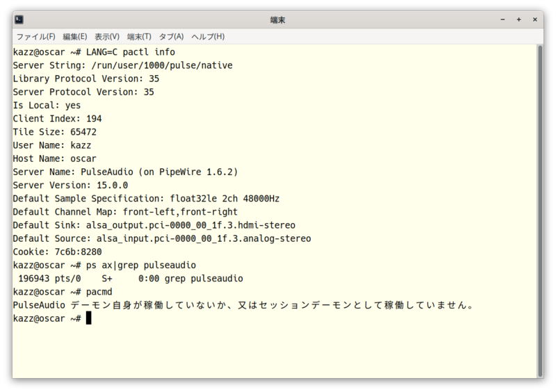Click the 'Server Name: PulseAudio (on PipeWire 1.6.2)' line
The width and height of the screenshot is (556, 392).
pyautogui.click(x=126, y=172)
